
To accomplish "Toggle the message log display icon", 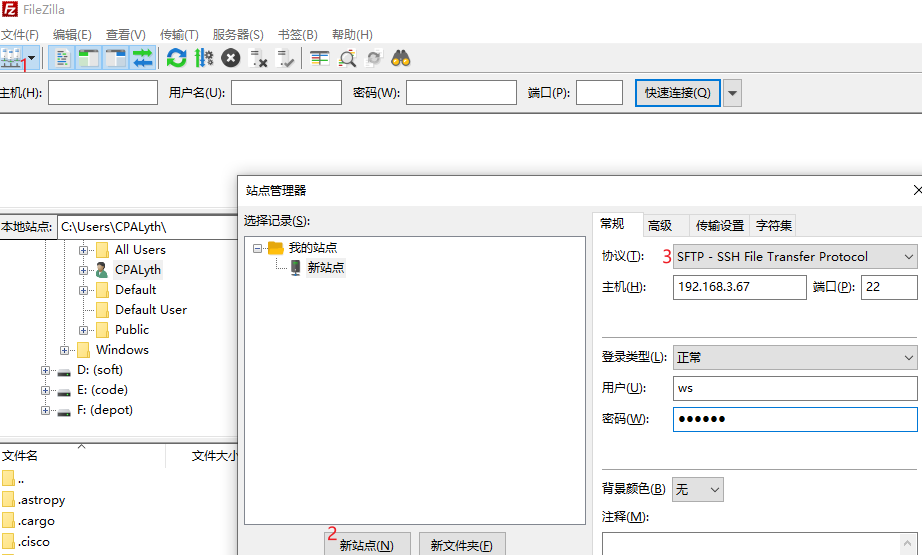I will [x=62, y=58].
